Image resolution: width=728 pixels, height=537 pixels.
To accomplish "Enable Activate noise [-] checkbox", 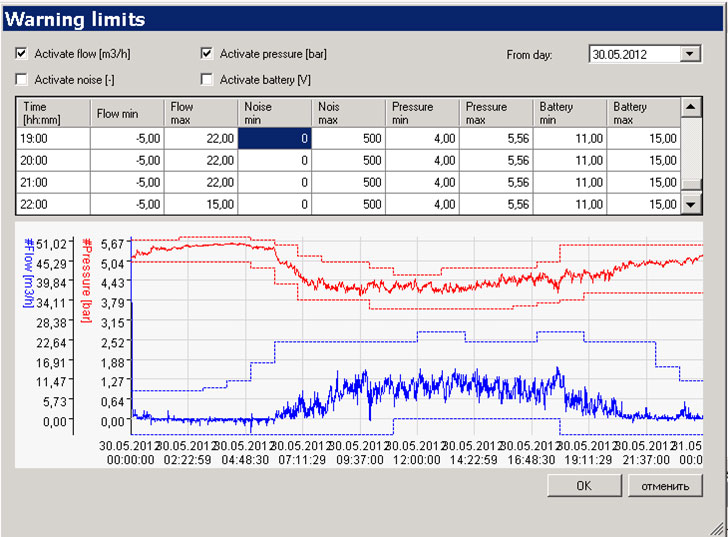I will (x=21, y=79).
